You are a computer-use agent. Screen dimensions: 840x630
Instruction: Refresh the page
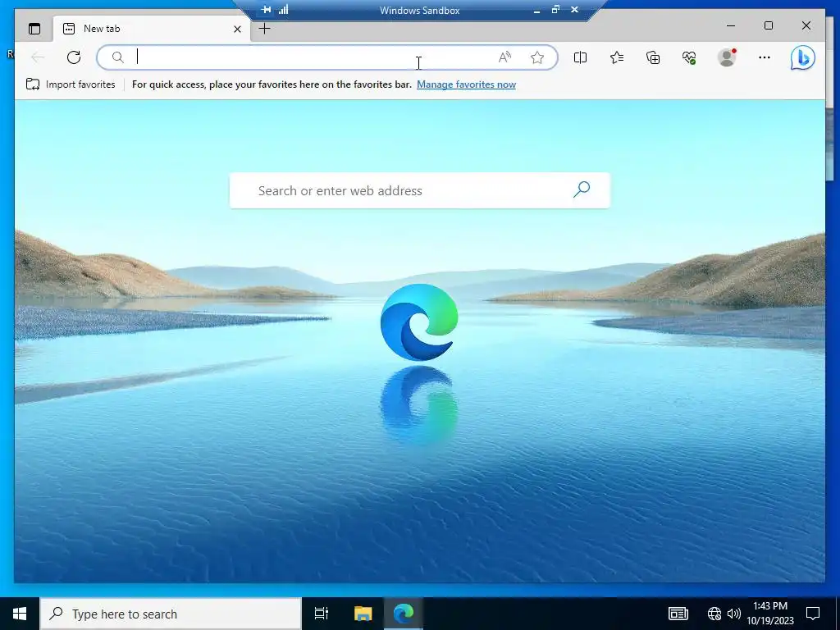74,57
